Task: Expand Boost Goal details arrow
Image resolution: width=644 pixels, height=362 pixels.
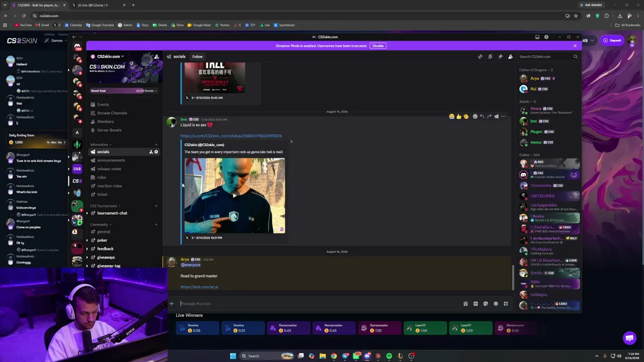Action: (156, 91)
